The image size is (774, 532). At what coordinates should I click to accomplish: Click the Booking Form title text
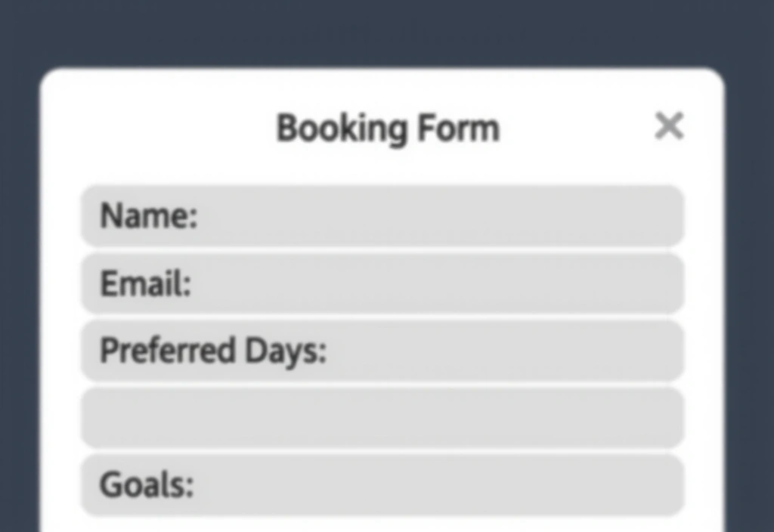tap(387, 128)
